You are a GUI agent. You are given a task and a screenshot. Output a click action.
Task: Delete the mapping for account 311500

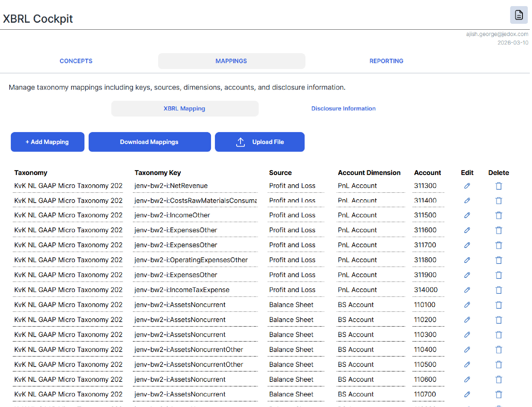pyautogui.click(x=498, y=215)
